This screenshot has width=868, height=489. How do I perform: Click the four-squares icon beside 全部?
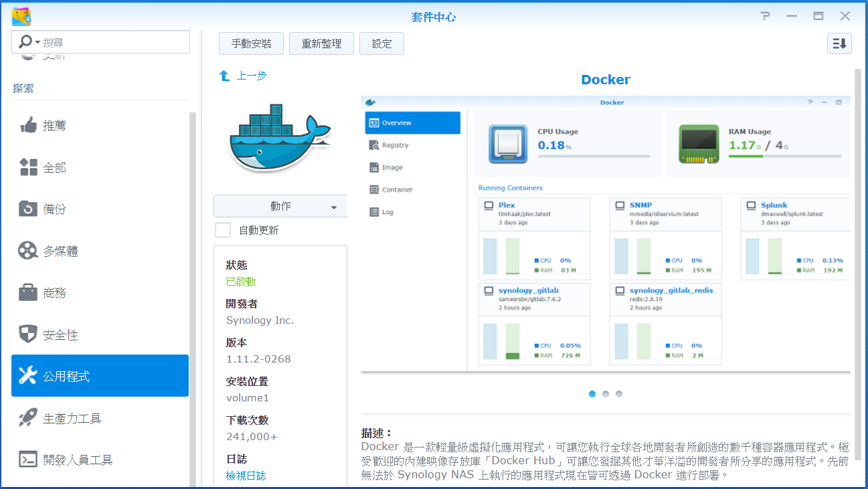(x=28, y=167)
